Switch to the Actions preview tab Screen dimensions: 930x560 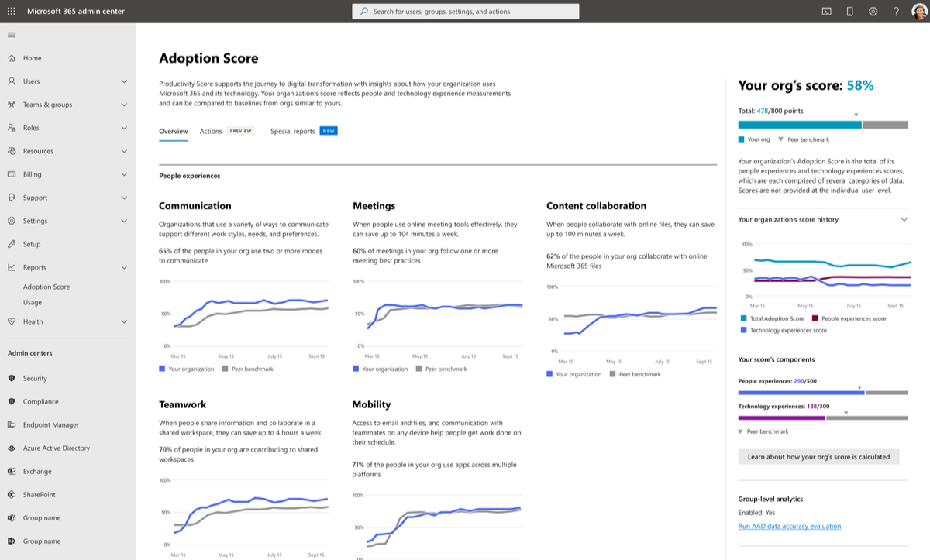(210, 131)
